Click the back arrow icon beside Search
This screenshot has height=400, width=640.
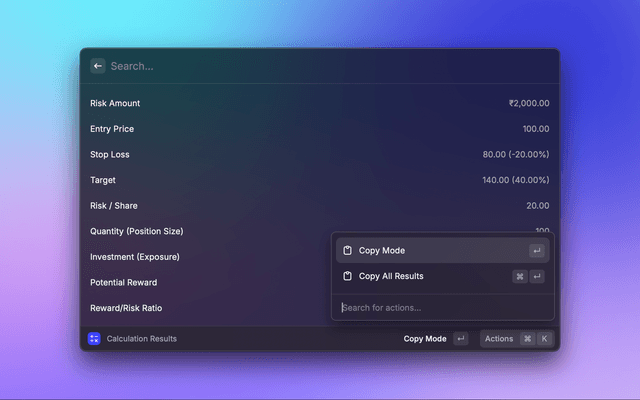click(x=97, y=66)
